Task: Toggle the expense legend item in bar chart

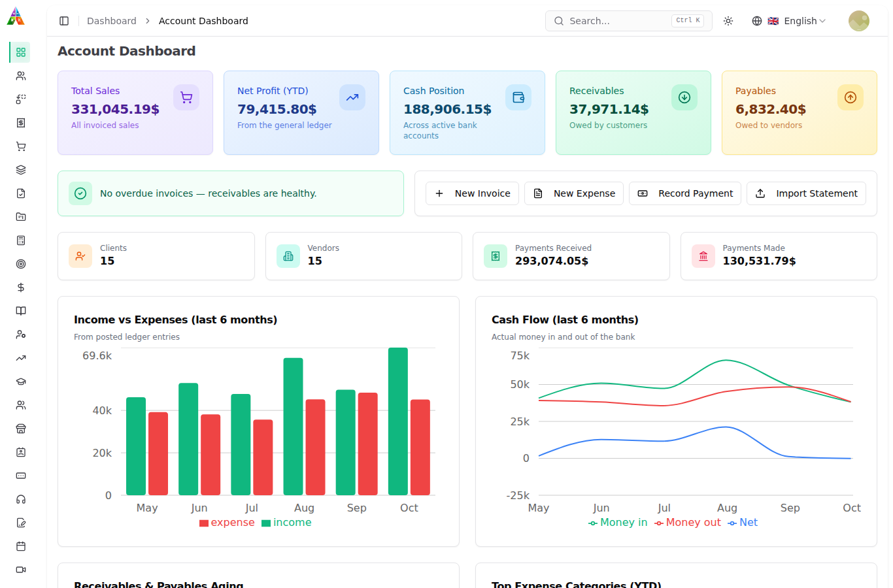Action: pos(227,523)
